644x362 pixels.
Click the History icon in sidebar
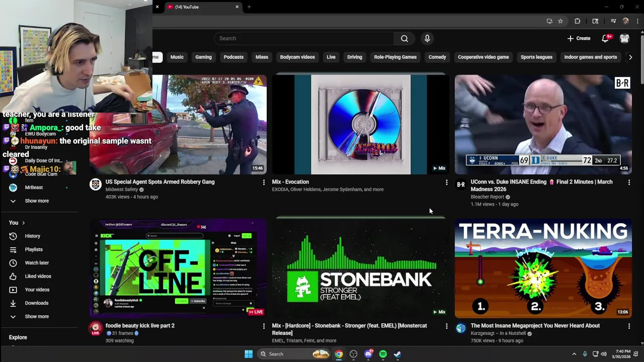click(x=13, y=236)
